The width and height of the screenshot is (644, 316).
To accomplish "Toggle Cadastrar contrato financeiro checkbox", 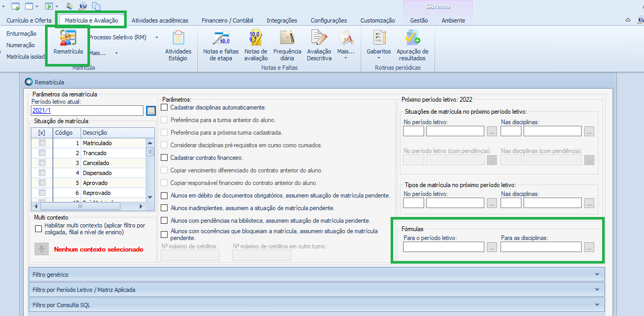I will pos(164,158).
